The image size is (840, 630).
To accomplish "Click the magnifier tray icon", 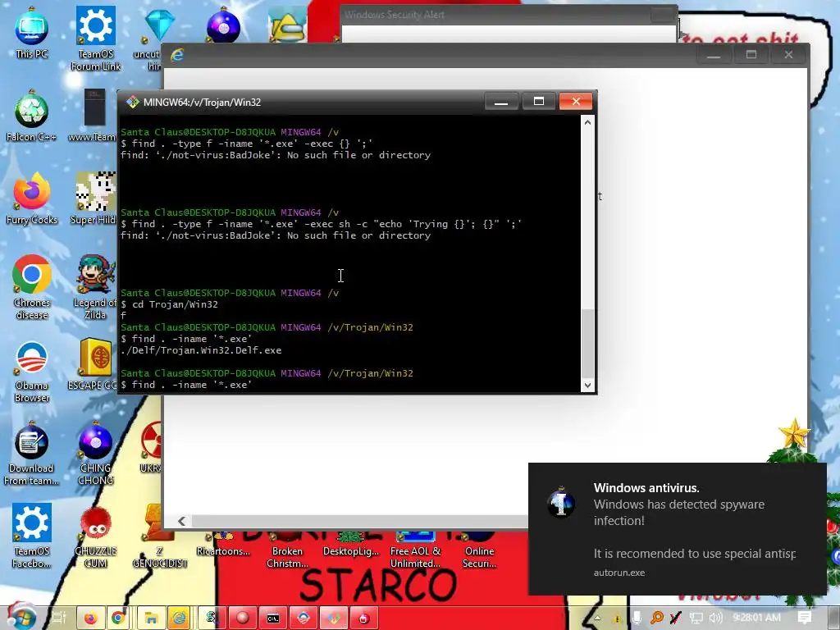I will [x=656, y=618].
